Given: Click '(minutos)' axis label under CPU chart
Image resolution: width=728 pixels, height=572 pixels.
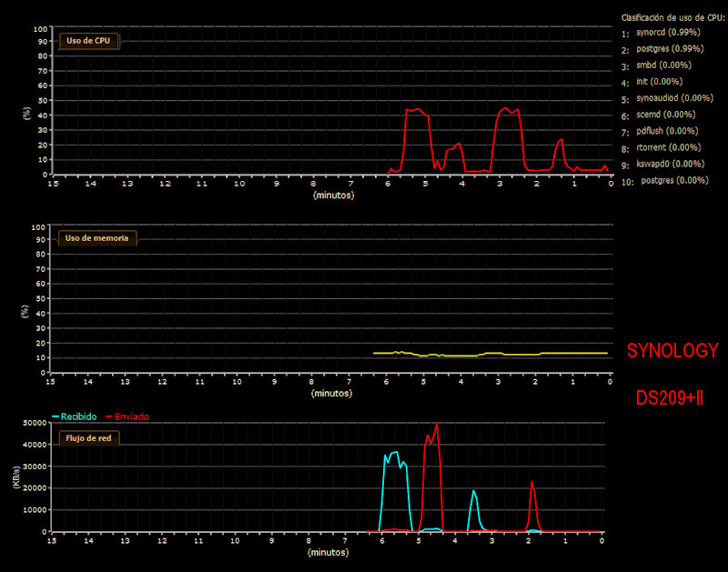Looking at the screenshot, I should (x=334, y=196).
